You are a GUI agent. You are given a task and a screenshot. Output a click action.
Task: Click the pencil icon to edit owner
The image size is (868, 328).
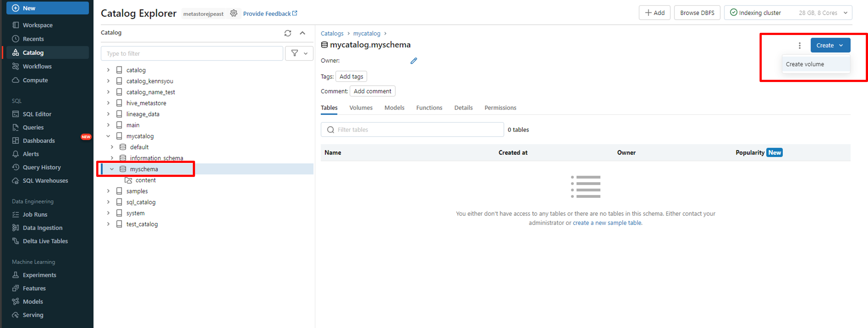point(413,61)
